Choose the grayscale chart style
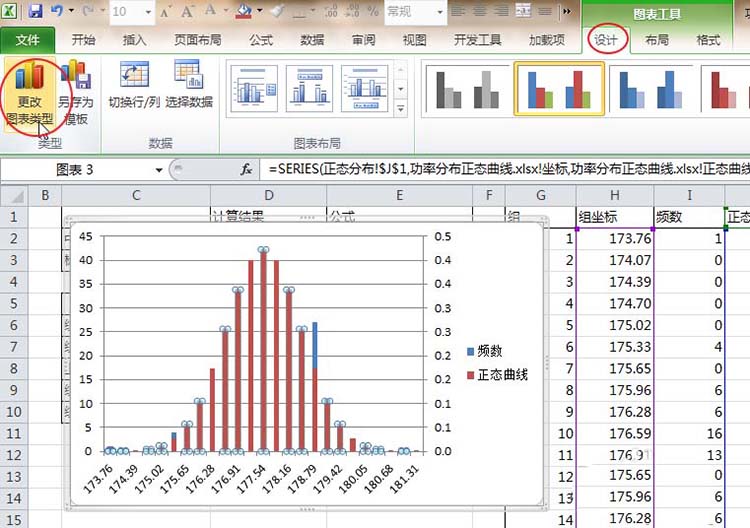 [x=468, y=89]
